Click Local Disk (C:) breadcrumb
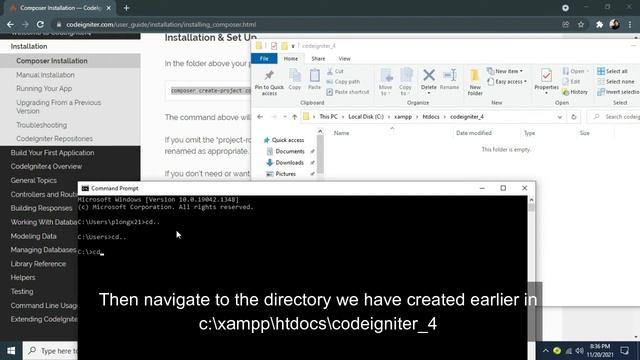The image size is (640, 360). pos(366,117)
